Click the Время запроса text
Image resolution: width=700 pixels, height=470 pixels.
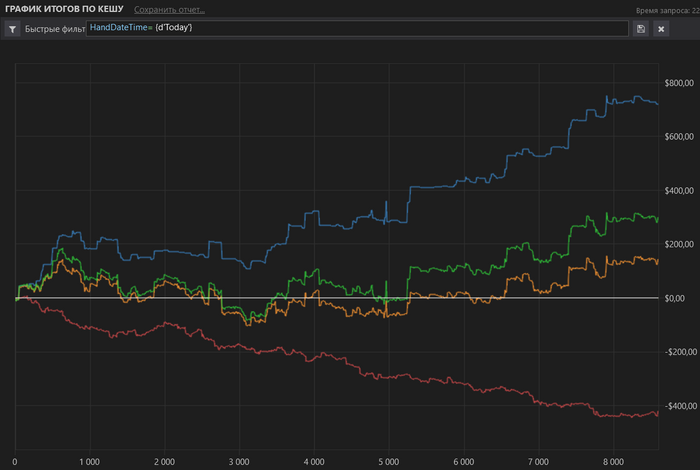pos(668,11)
